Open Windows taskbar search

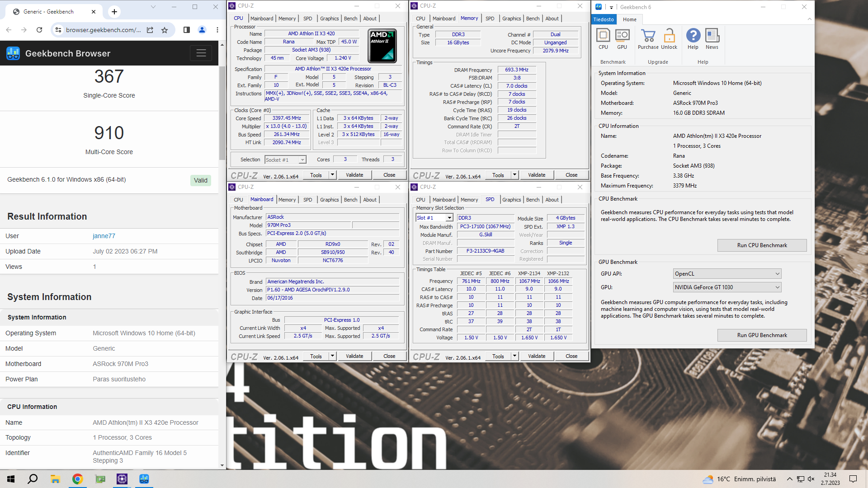[33, 479]
